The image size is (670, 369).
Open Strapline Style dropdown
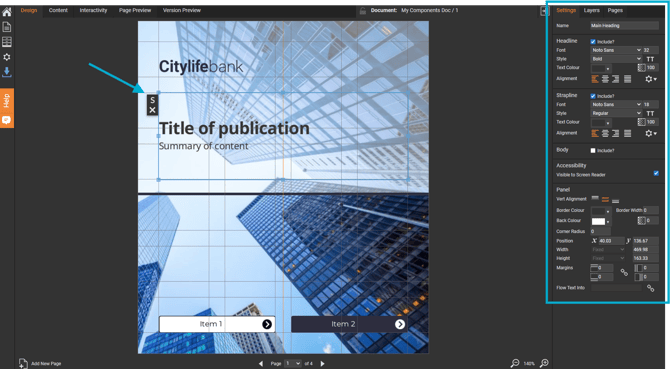click(x=616, y=113)
